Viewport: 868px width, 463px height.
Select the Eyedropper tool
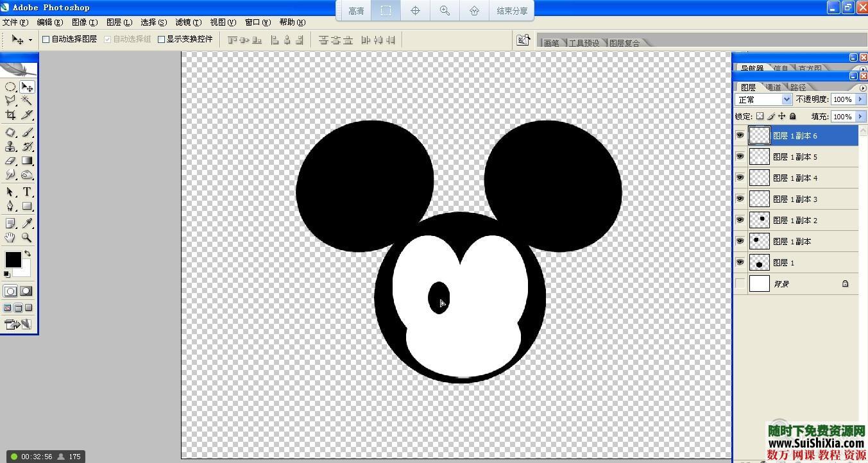[x=27, y=223]
